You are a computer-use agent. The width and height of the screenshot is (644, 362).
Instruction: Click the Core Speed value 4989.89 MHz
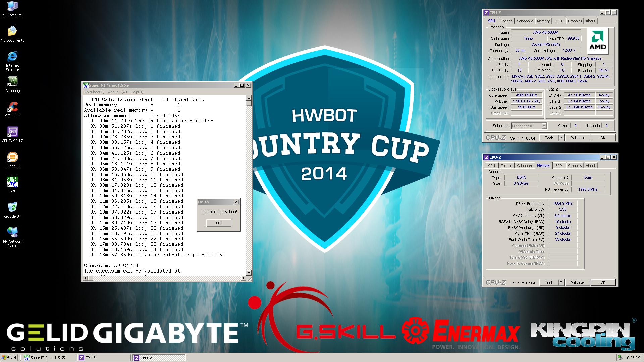pos(527,95)
